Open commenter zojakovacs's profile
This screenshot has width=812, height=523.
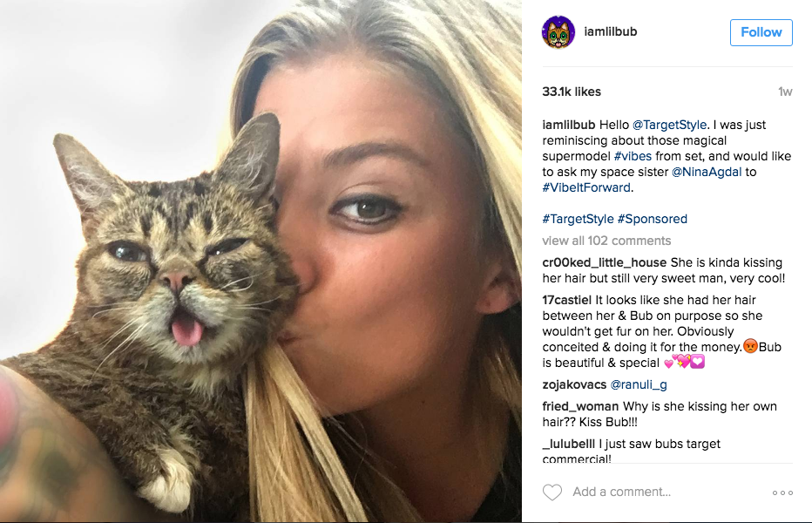[574, 384]
